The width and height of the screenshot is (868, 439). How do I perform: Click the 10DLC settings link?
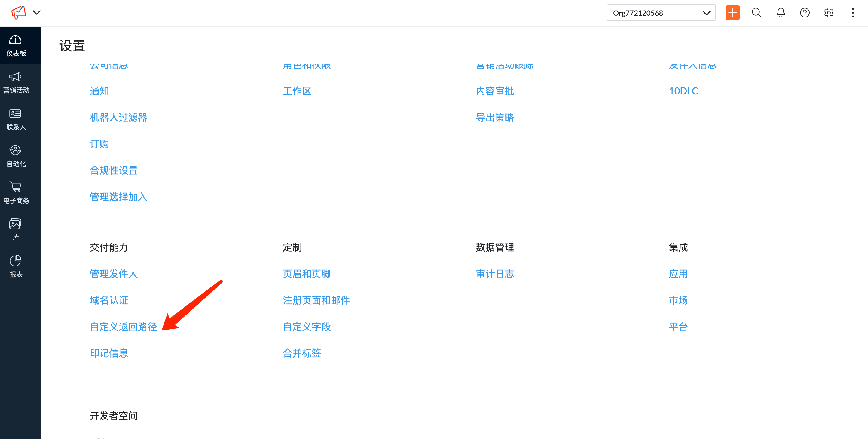click(x=683, y=91)
